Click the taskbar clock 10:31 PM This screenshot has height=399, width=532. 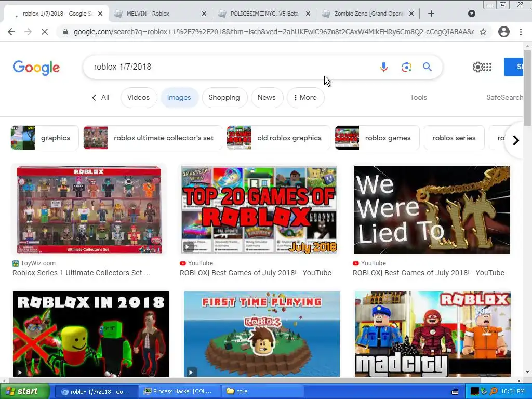[513, 392]
